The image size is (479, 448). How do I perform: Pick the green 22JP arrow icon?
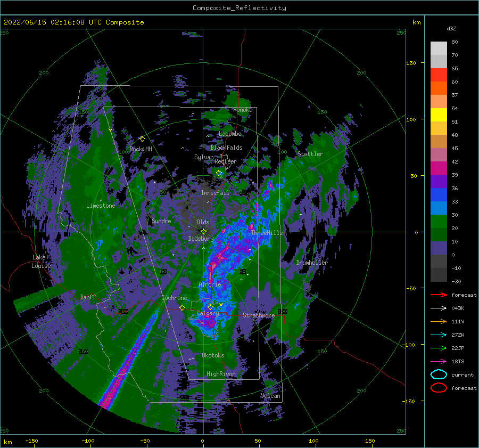[439, 348]
